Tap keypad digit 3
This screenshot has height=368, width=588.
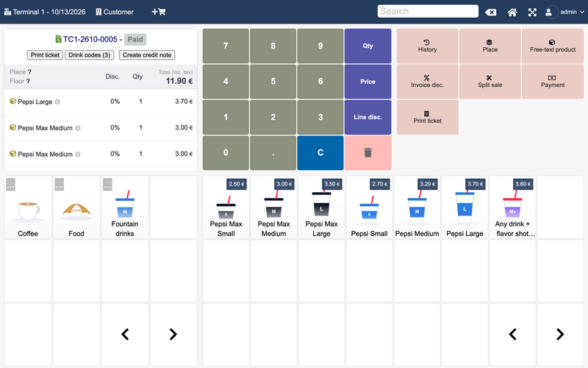pyautogui.click(x=320, y=117)
